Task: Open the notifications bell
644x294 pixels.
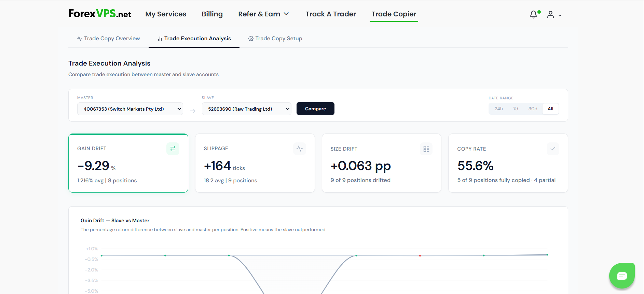Action: pos(533,15)
